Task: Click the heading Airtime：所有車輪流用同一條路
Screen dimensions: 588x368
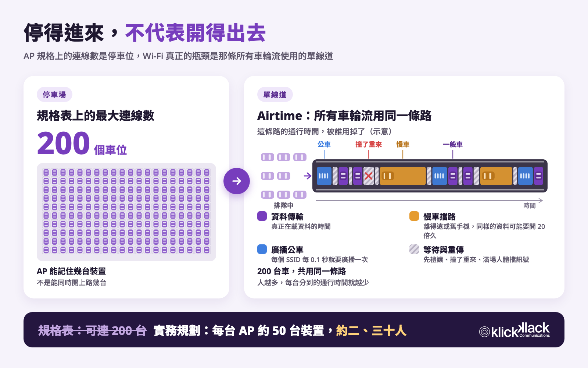Action: point(344,116)
